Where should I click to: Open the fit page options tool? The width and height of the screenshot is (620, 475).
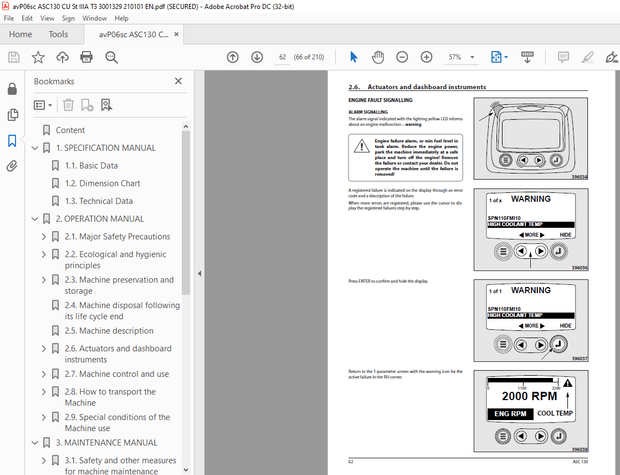[x=499, y=57]
